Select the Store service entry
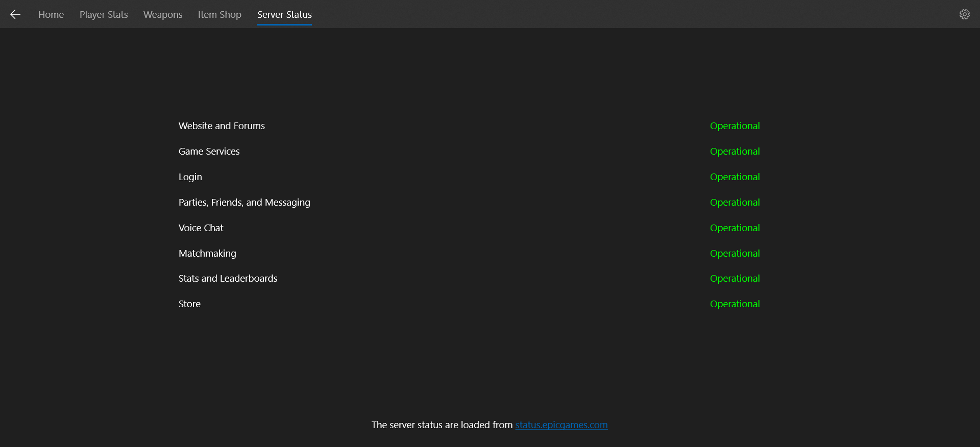980x447 pixels. point(189,304)
